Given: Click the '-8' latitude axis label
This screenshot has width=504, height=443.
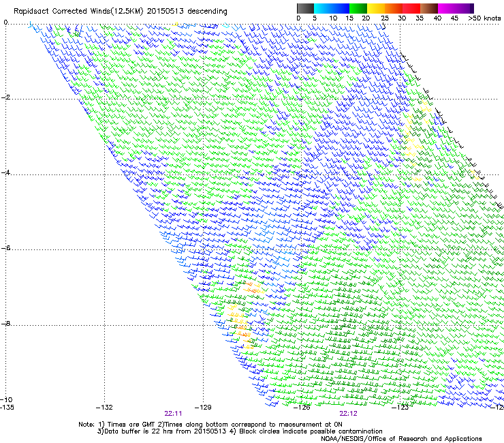Looking at the screenshot, I should click(5, 323).
